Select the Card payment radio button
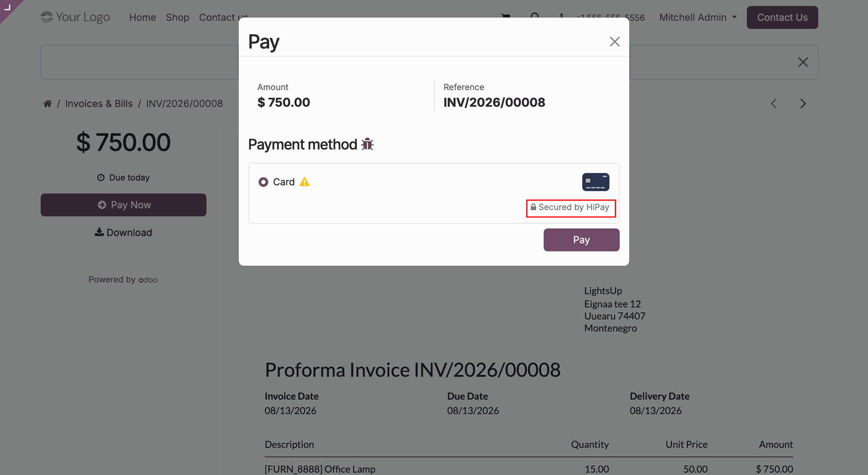This screenshot has height=475, width=868. click(263, 182)
